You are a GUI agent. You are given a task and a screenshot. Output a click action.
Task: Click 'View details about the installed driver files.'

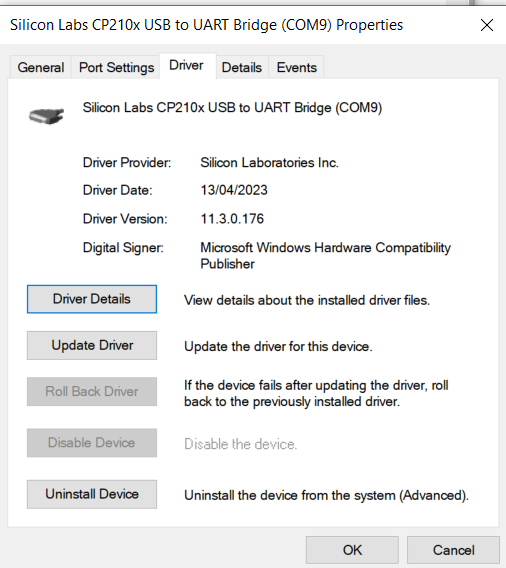307,300
